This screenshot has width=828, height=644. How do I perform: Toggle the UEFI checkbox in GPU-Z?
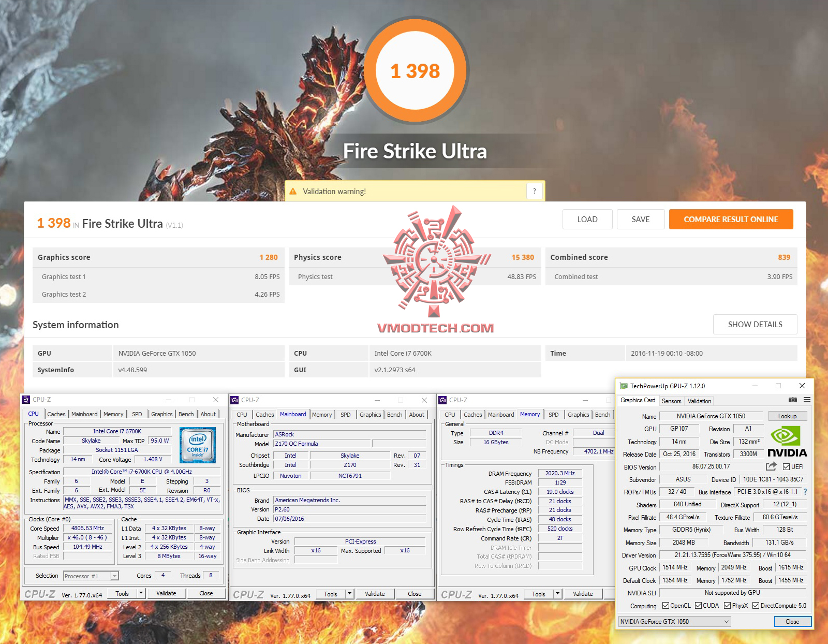pos(786,467)
